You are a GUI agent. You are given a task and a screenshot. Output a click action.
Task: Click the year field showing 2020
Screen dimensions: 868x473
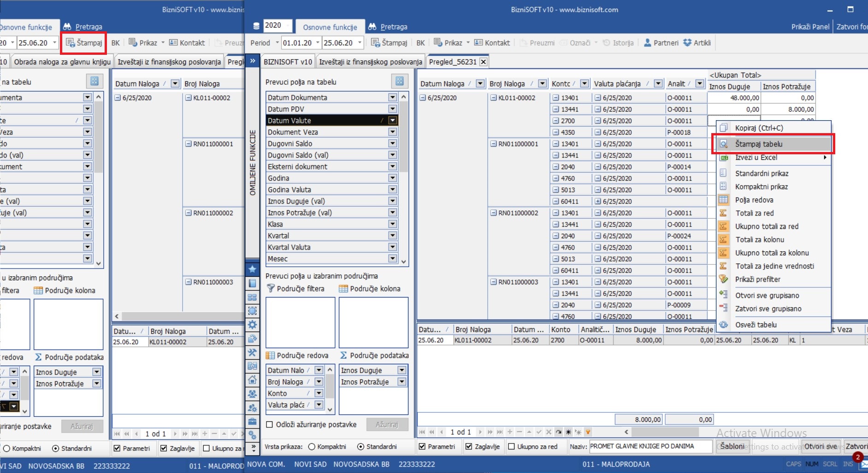278,25
